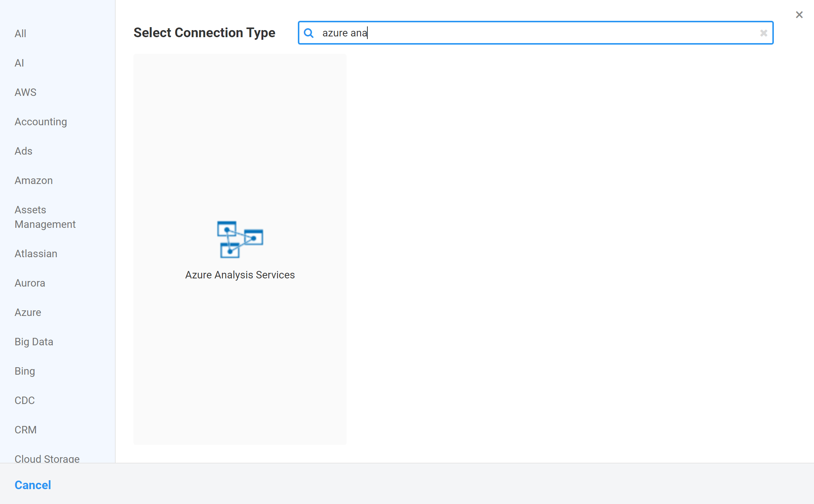Cancel connection type selection
The height and width of the screenshot is (504, 814).
tap(33, 485)
